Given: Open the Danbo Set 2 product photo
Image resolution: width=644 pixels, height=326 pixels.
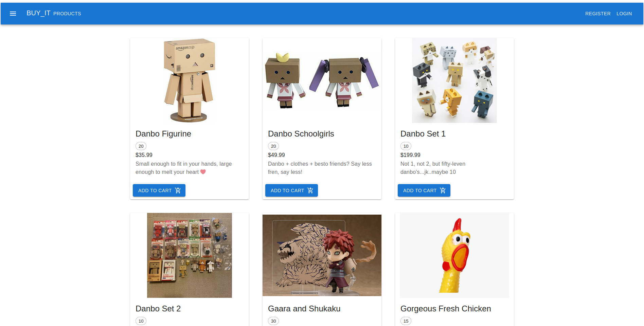Looking at the screenshot, I should [x=190, y=255].
